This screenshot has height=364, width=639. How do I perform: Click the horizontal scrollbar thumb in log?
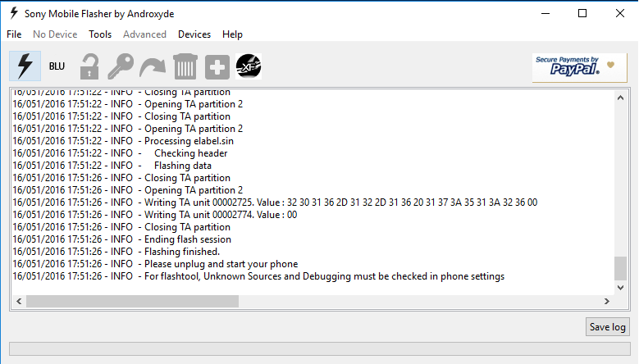coord(132,302)
